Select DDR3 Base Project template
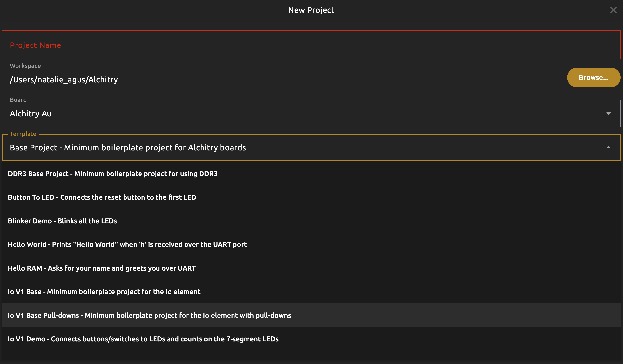 113,174
